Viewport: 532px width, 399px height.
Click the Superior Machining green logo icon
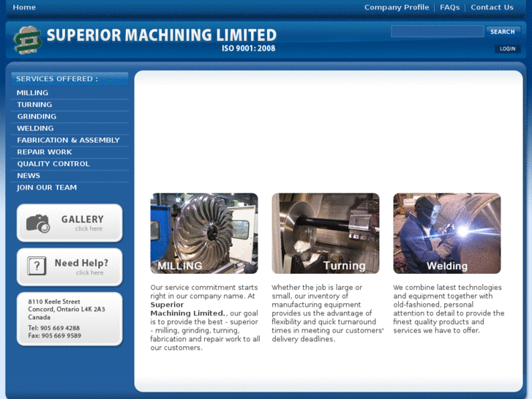[x=28, y=40]
